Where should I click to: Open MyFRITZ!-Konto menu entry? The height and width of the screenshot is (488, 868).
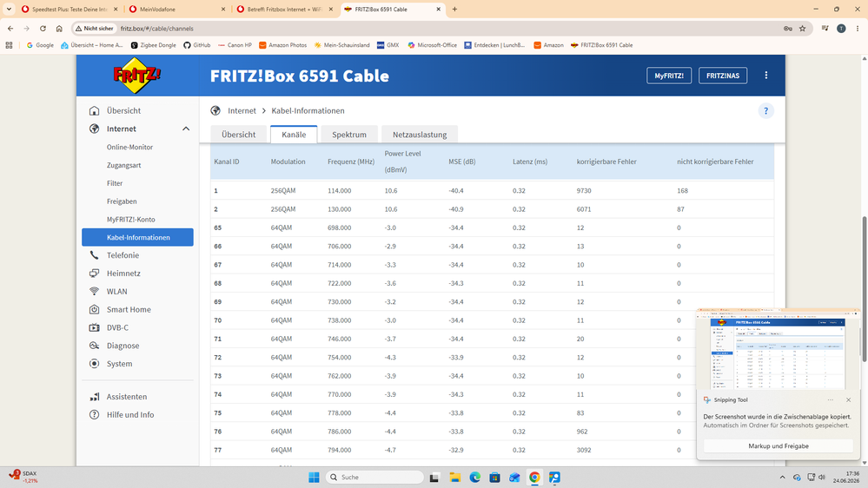click(x=130, y=220)
